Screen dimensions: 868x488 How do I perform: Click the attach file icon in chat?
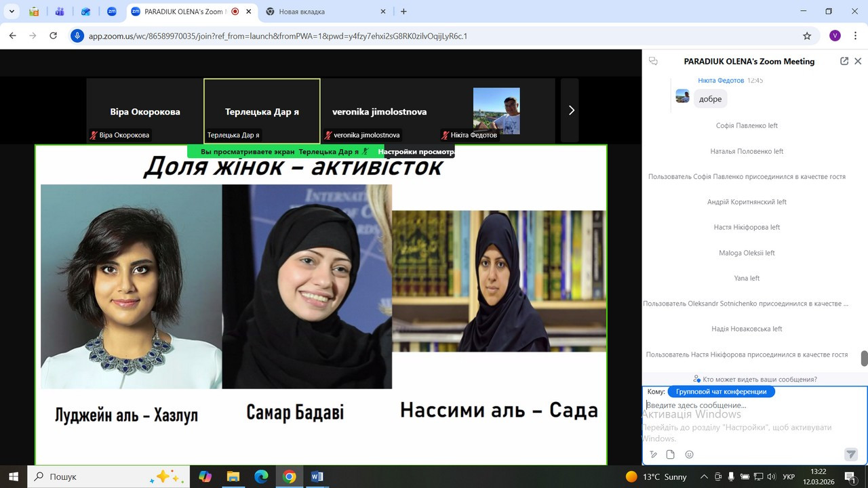click(x=671, y=455)
